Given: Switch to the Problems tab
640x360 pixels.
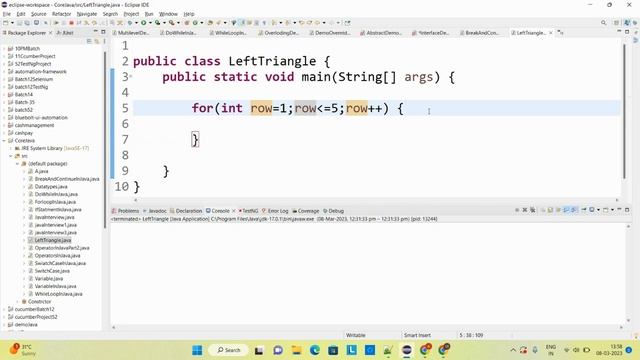Looking at the screenshot, I should (x=126, y=211).
